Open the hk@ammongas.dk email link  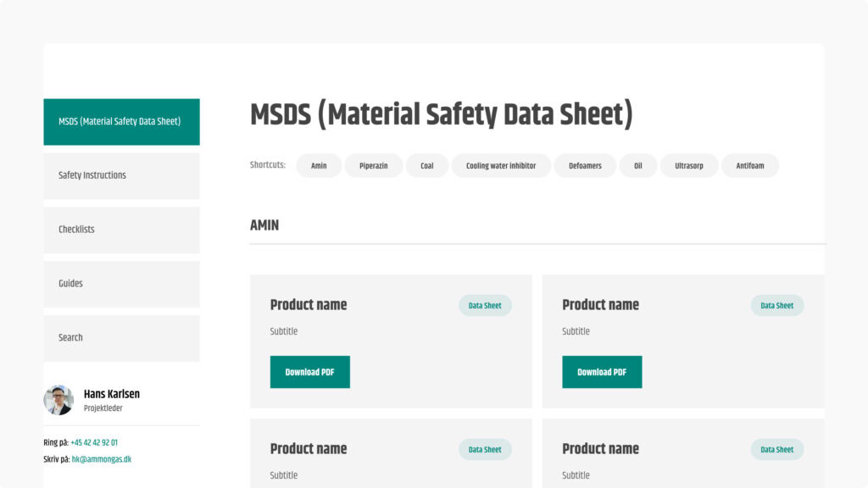tap(102, 459)
